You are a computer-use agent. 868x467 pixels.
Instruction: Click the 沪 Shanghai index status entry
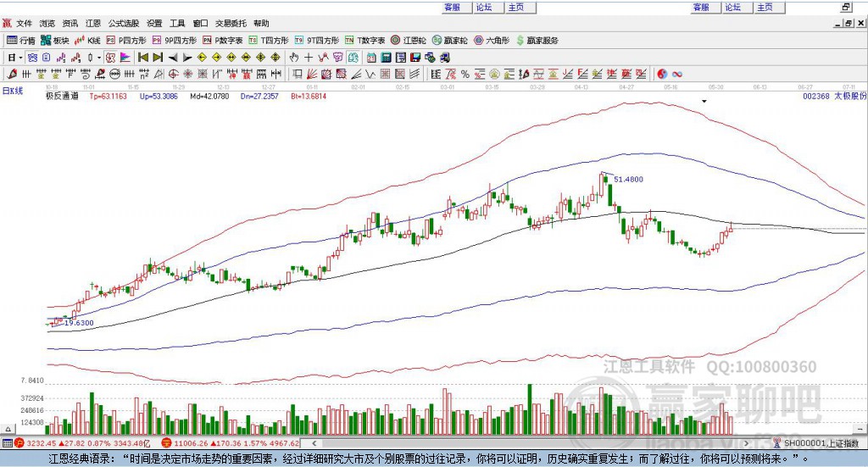click(82, 443)
